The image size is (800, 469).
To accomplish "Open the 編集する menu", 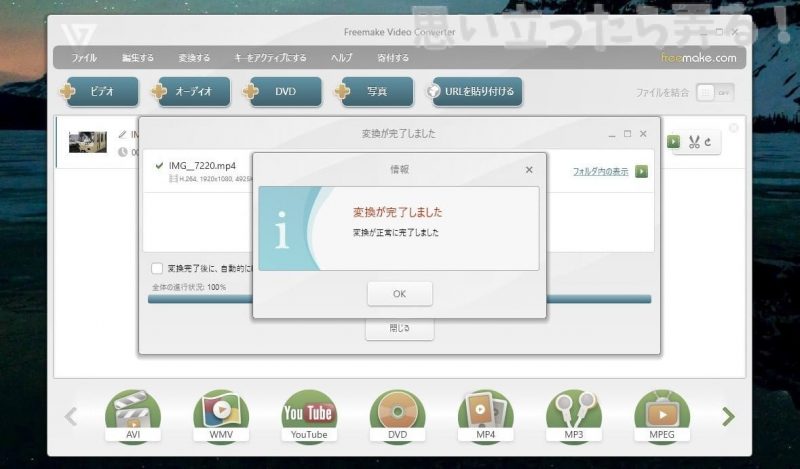I will tap(138, 58).
